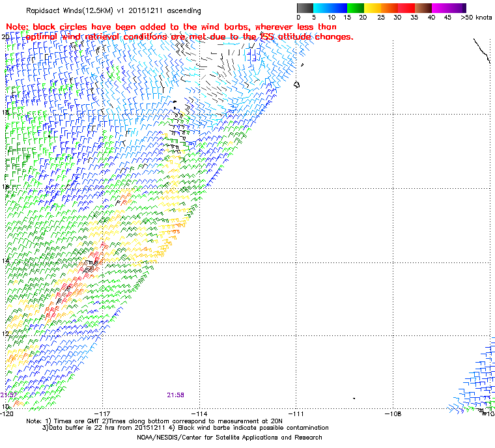Click the latitude label 12

point(5,333)
